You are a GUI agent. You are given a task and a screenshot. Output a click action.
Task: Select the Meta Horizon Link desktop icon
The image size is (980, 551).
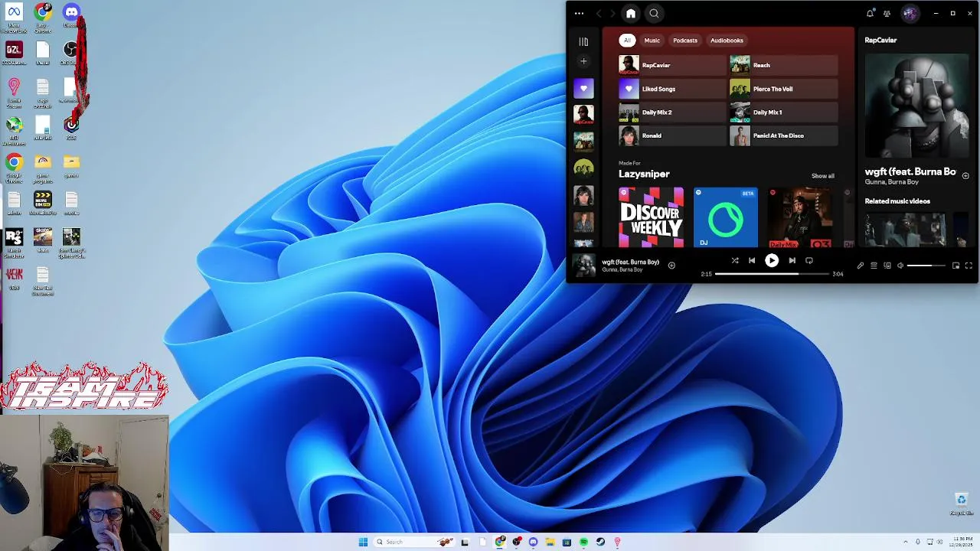(14, 17)
